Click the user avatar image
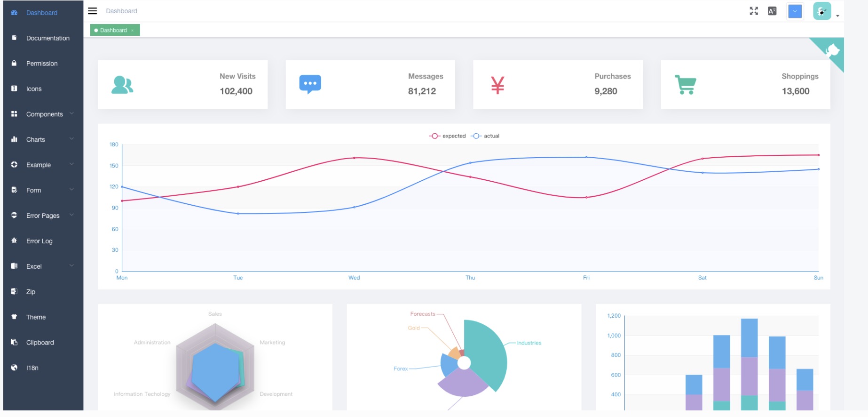The image size is (868, 417). pos(822,11)
